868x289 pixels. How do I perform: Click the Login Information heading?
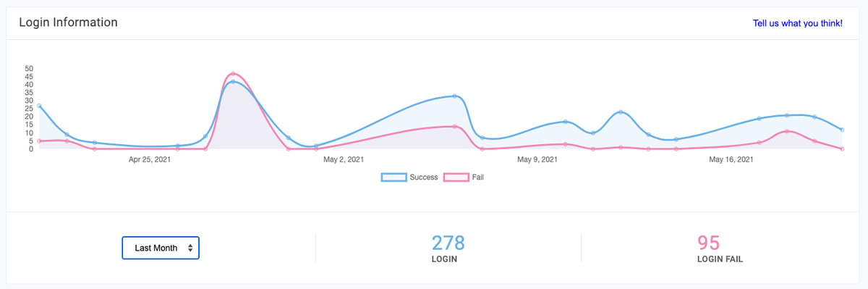[x=68, y=22]
